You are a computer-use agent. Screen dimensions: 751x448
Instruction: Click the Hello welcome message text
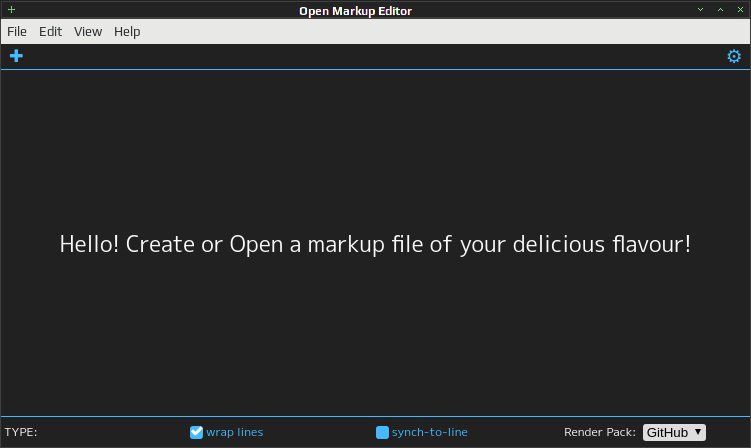coord(375,244)
